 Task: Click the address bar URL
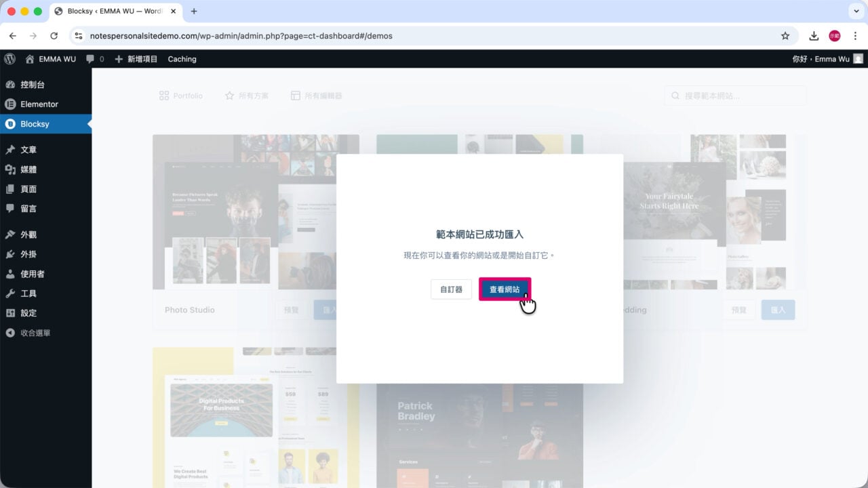pyautogui.click(x=241, y=36)
